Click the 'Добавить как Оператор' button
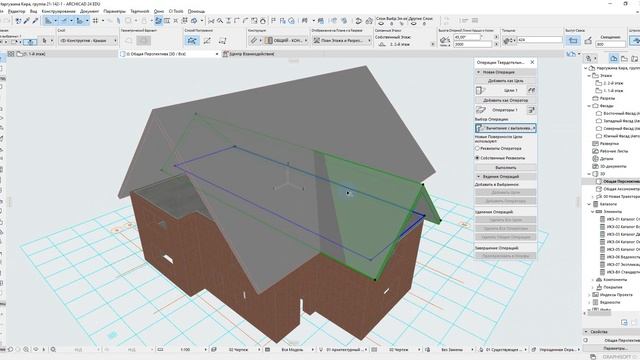 click(505, 100)
